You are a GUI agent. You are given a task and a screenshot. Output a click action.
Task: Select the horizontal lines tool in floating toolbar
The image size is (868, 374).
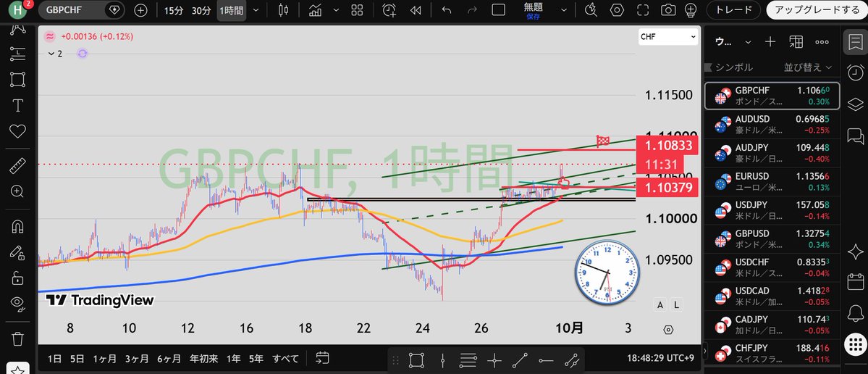tap(468, 361)
